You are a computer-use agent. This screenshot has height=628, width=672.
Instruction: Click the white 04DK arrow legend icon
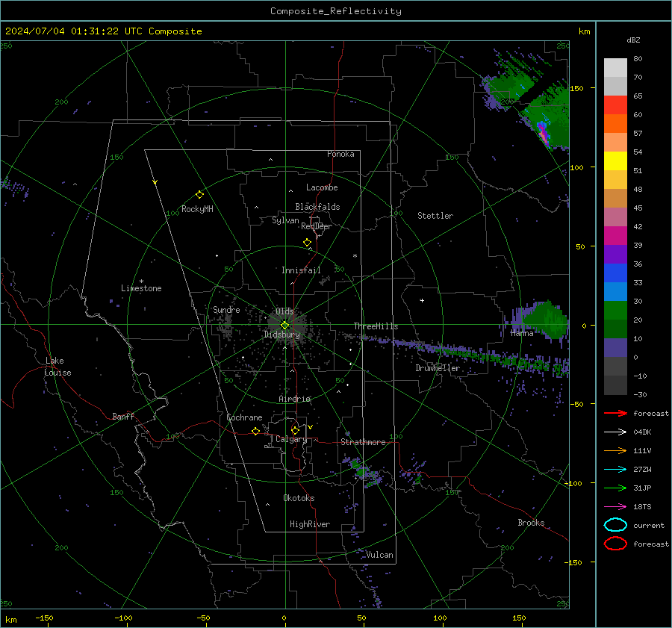[x=615, y=432]
